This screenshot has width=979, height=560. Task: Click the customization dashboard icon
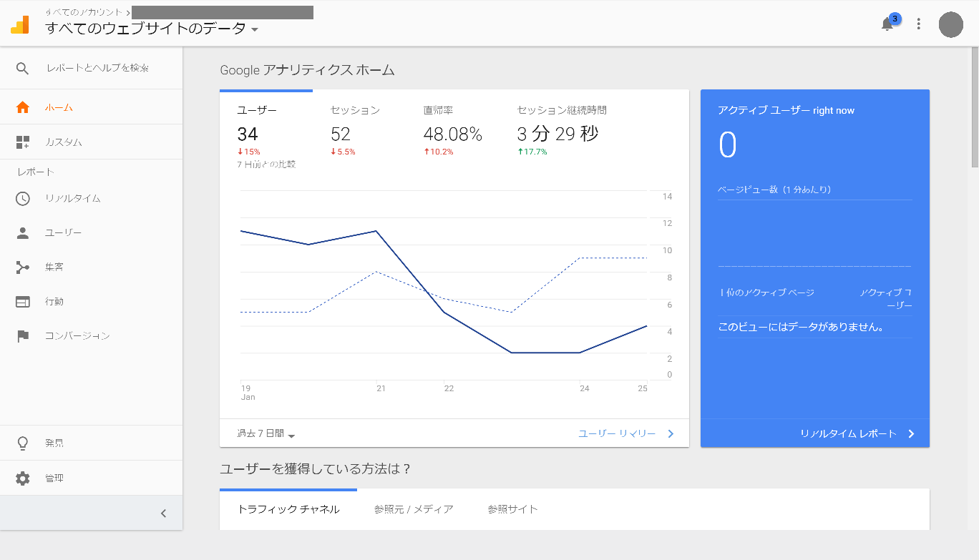23,142
